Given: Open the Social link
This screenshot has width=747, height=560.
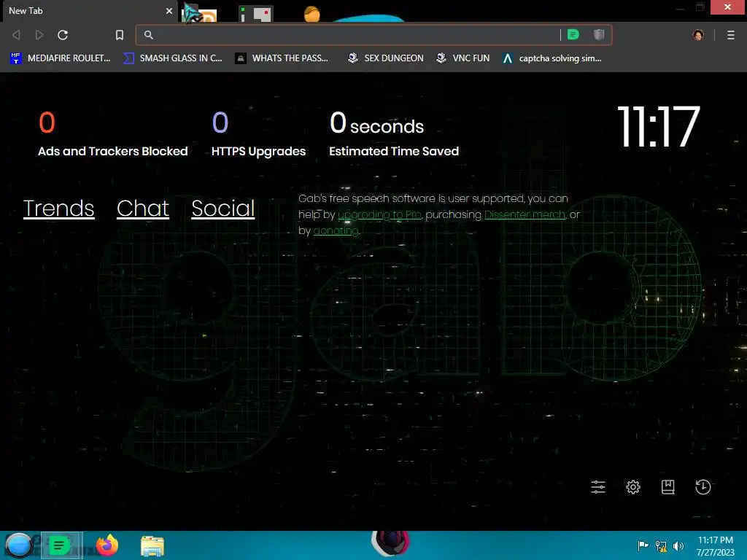Looking at the screenshot, I should 223,209.
